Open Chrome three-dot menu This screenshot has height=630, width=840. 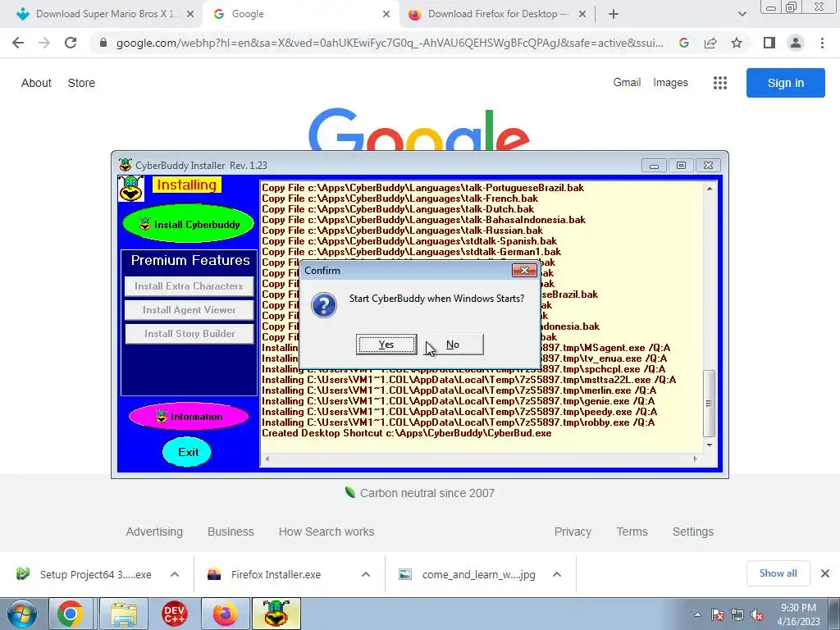pos(822,43)
